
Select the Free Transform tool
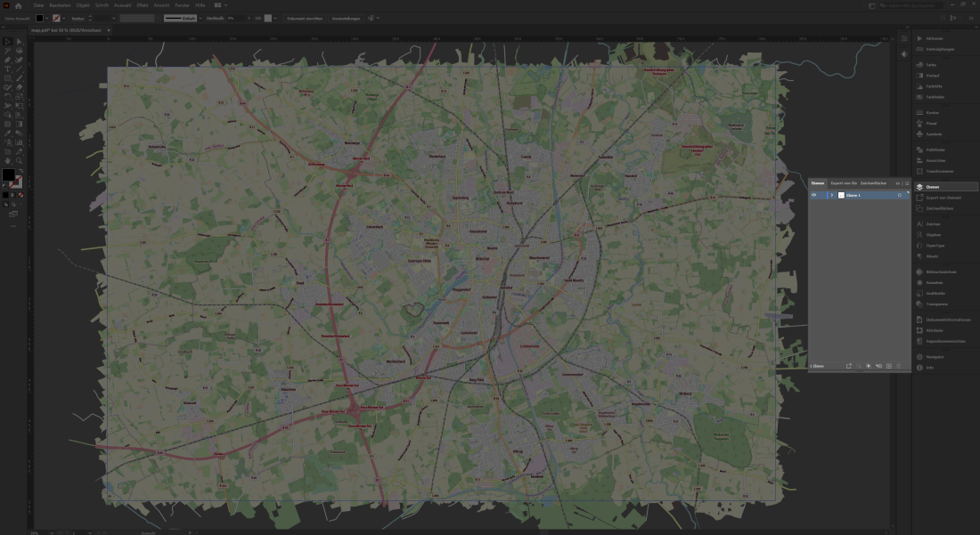tap(20, 105)
